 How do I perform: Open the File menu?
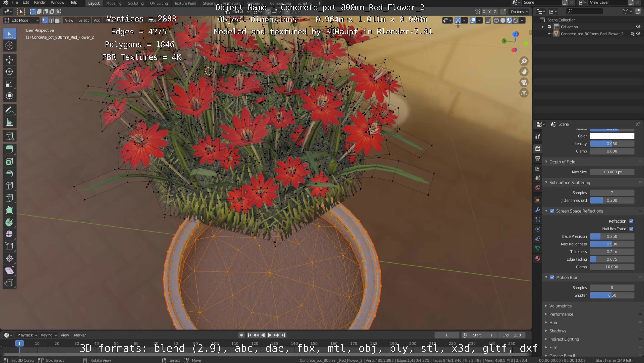[15, 3]
